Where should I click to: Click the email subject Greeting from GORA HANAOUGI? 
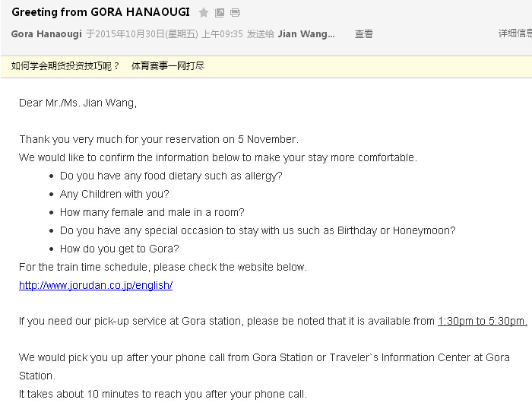[100, 13]
